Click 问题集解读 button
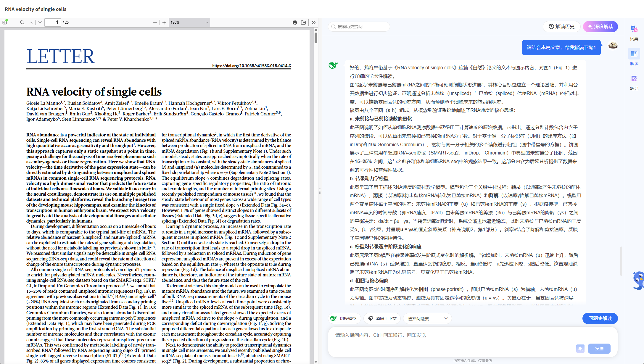 pos(600,318)
